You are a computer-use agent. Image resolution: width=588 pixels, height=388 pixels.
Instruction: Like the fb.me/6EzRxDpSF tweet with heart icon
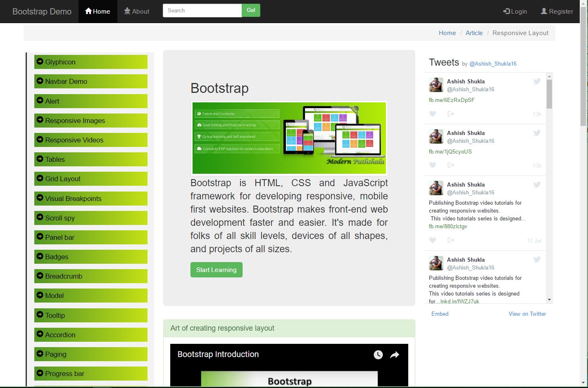433,114
